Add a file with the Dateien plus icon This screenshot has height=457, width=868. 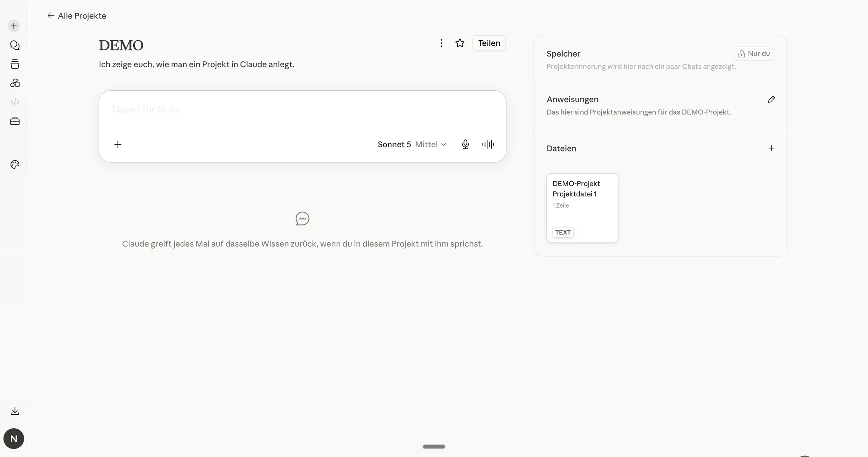click(772, 148)
